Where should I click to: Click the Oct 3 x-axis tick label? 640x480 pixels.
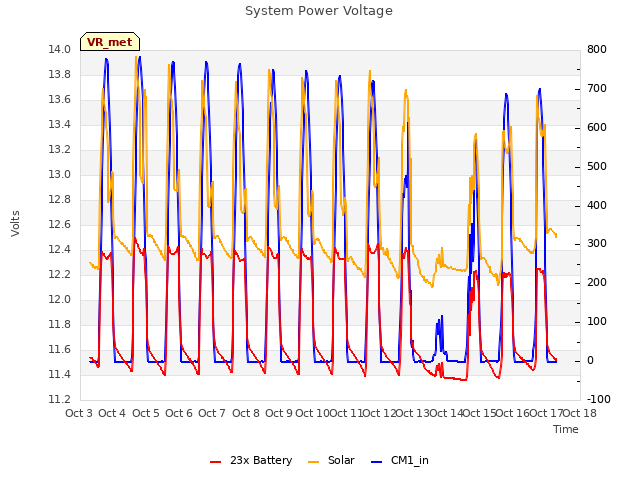79,413
